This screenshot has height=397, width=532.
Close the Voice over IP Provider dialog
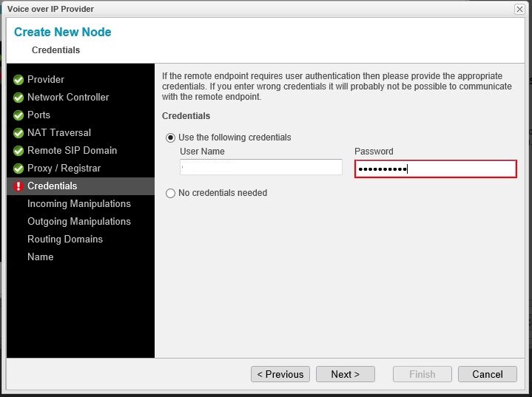[x=520, y=9]
